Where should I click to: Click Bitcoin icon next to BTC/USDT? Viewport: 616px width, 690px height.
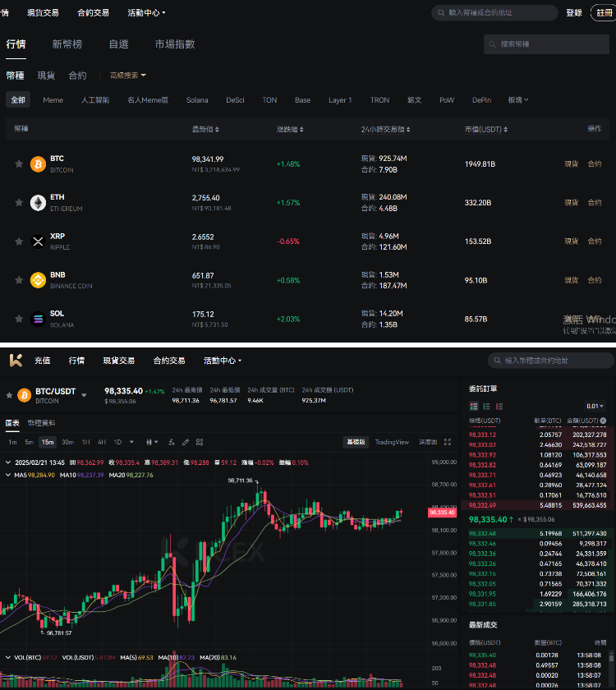click(24, 395)
